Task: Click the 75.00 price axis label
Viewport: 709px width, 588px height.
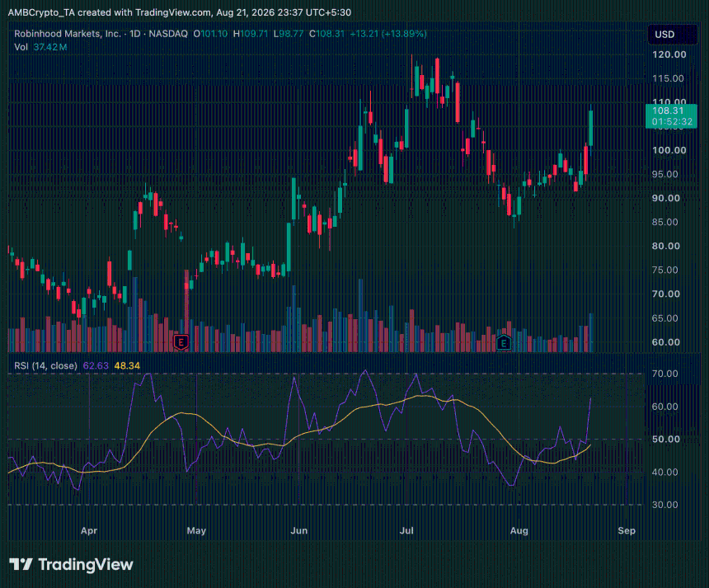Action: coord(664,270)
